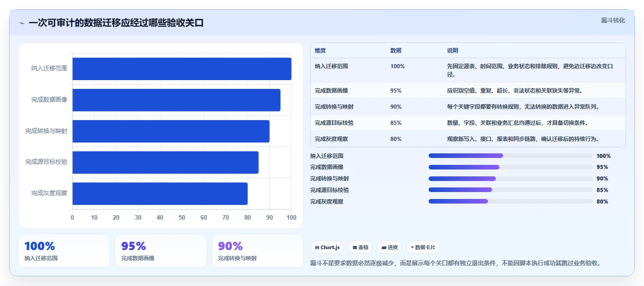This screenshot has width=644, height=286.
Task: Click the 完成灰度观察 cell in the table
Action: pyautogui.click(x=331, y=139)
